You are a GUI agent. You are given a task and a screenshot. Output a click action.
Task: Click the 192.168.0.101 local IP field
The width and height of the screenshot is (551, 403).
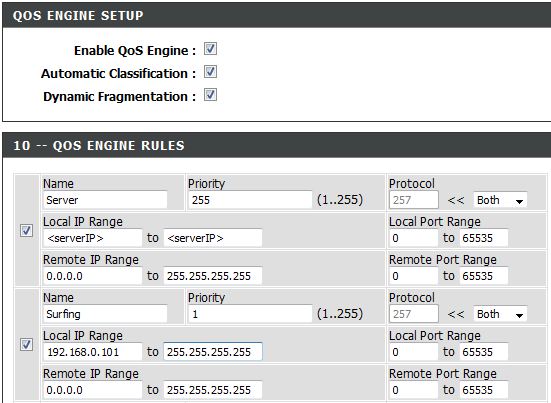(x=93, y=352)
